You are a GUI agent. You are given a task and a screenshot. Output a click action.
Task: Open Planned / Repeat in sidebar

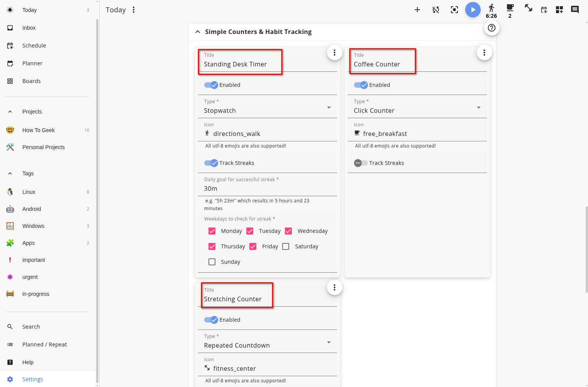pos(47,345)
